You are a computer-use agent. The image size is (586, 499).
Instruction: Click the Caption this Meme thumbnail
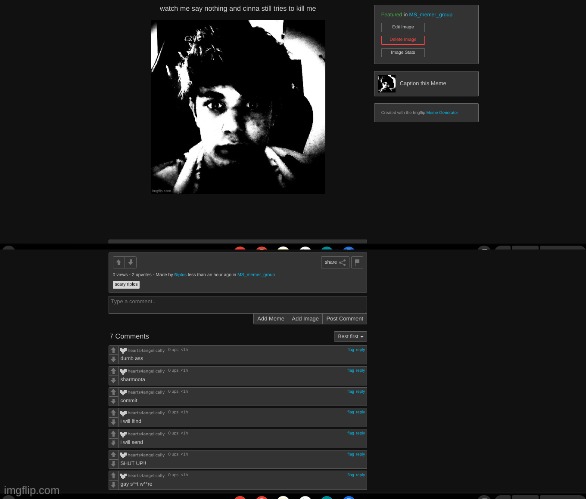point(386,83)
